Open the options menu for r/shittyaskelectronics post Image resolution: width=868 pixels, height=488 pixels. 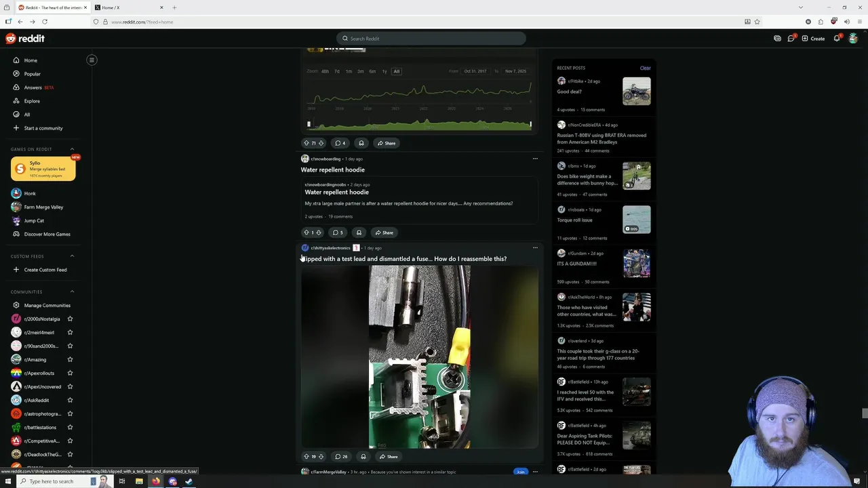point(535,247)
